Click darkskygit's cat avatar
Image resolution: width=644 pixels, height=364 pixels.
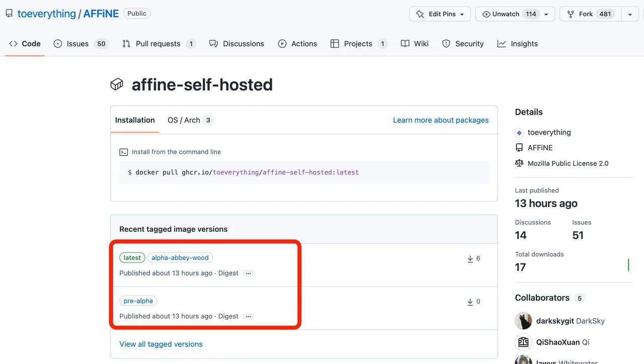pyautogui.click(x=524, y=321)
